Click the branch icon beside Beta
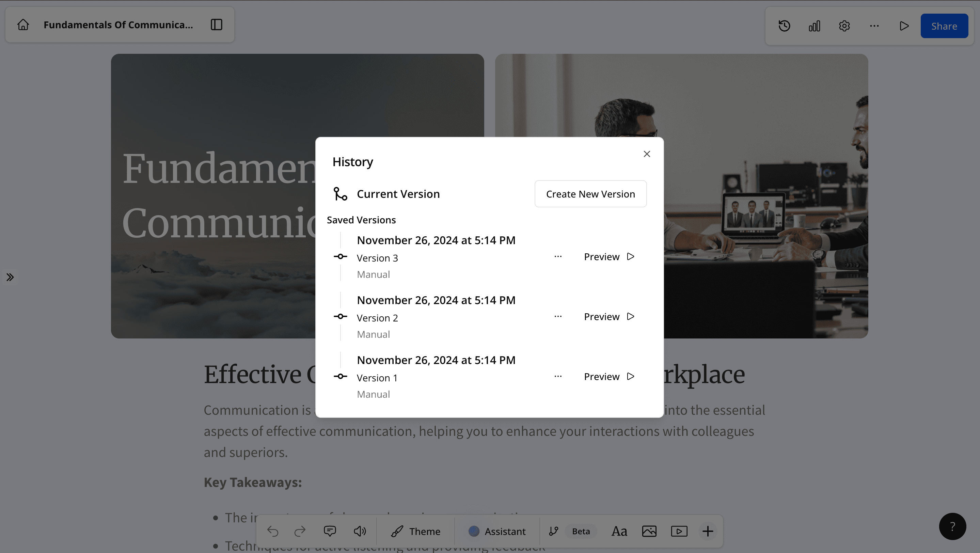 554,531
